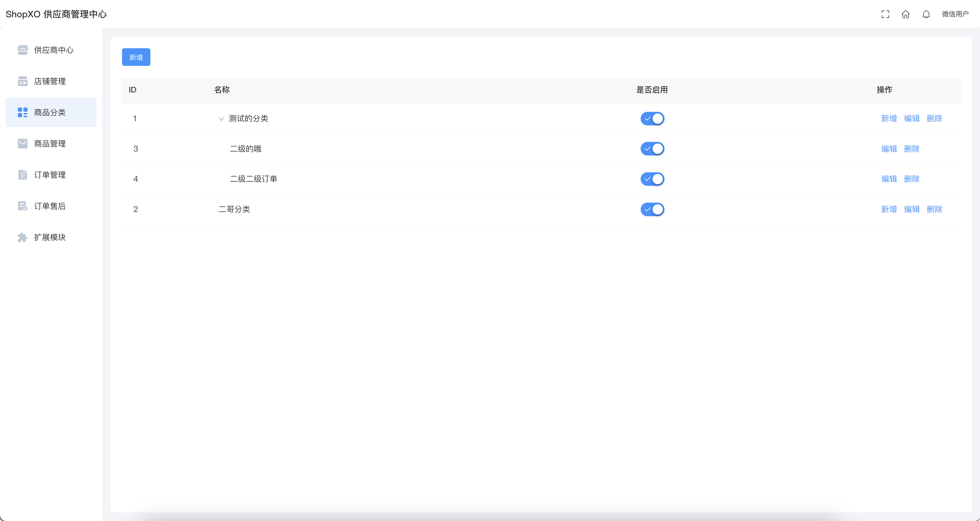Click the home icon in header
This screenshot has width=980, height=521.
coord(905,14)
